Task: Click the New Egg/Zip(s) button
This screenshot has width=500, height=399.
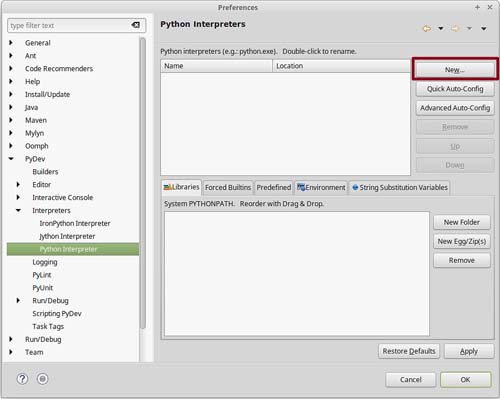Action: [x=462, y=241]
